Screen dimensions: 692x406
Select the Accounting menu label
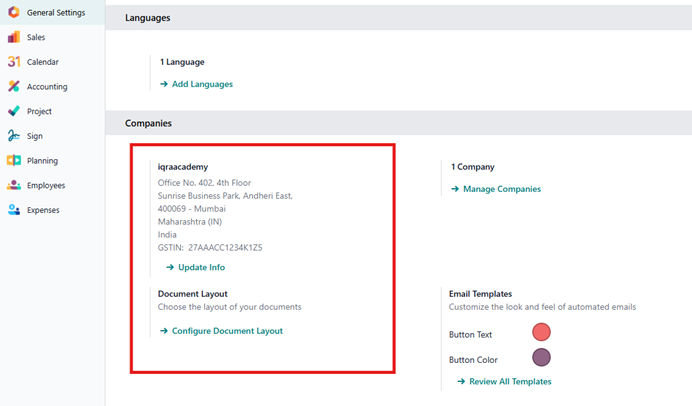click(47, 87)
